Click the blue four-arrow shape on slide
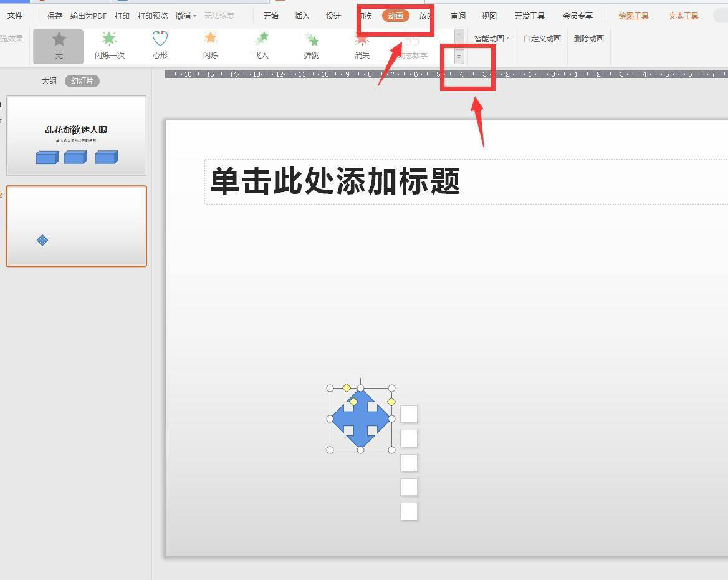This screenshot has width=728, height=580. click(x=360, y=418)
